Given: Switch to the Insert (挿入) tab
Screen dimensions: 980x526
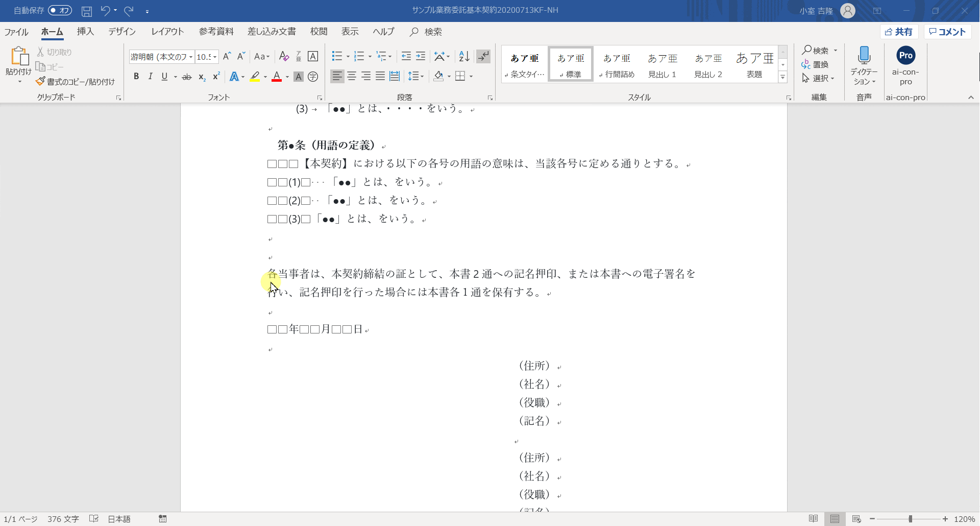Looking at the screenshot, I should pyautogui.click(x=85, y=32).
